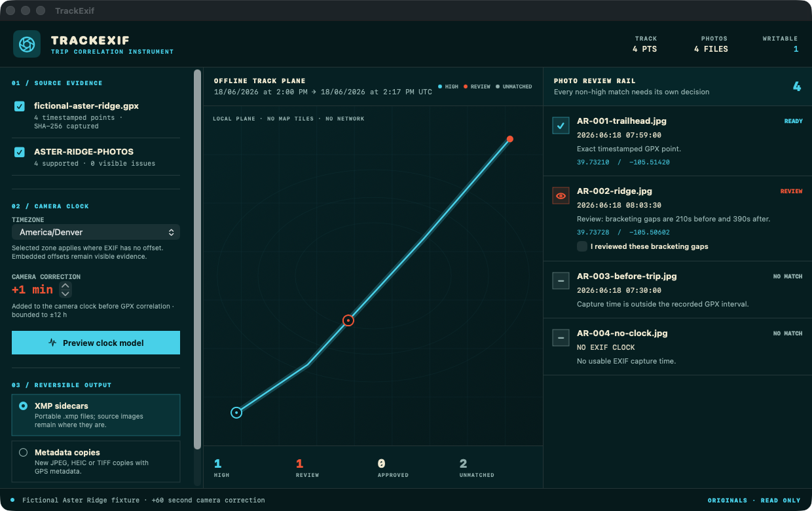This screenshot has height=511, width=812.
Task: Open the America/Denver timezone dropdown
Action: click(96, 232)
